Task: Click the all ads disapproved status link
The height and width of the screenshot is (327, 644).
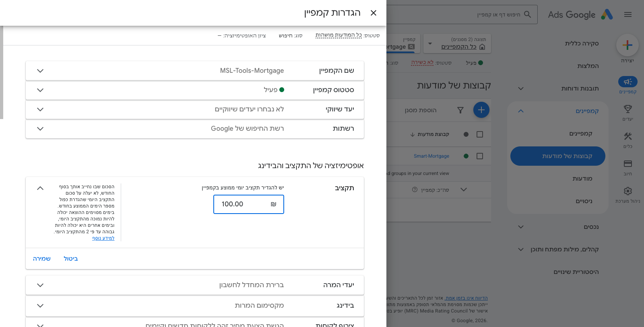Action: coord(339,35)
